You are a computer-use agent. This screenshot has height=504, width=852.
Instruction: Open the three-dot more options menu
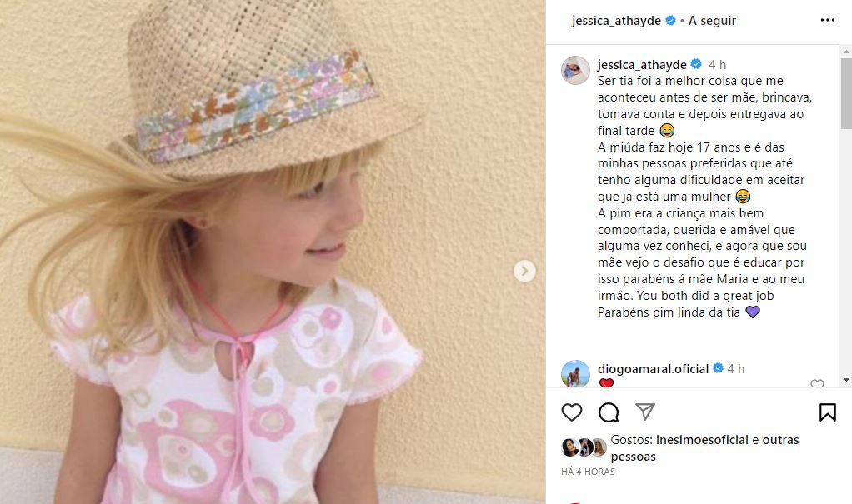pyautogui.click(x=828, y=21)
